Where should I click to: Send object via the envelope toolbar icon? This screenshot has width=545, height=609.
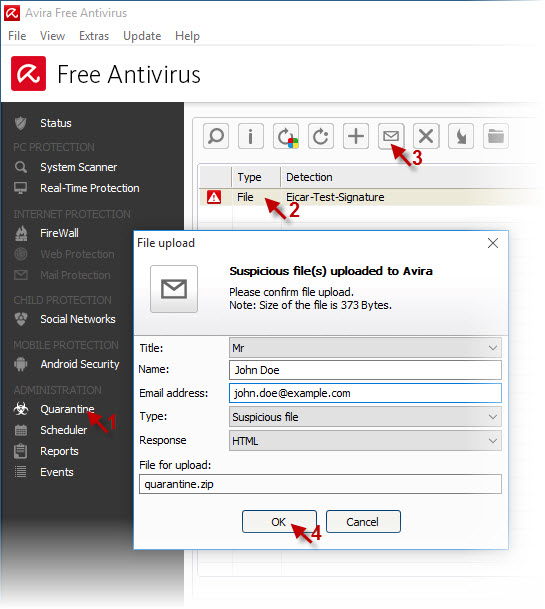[x=391, y=136]
